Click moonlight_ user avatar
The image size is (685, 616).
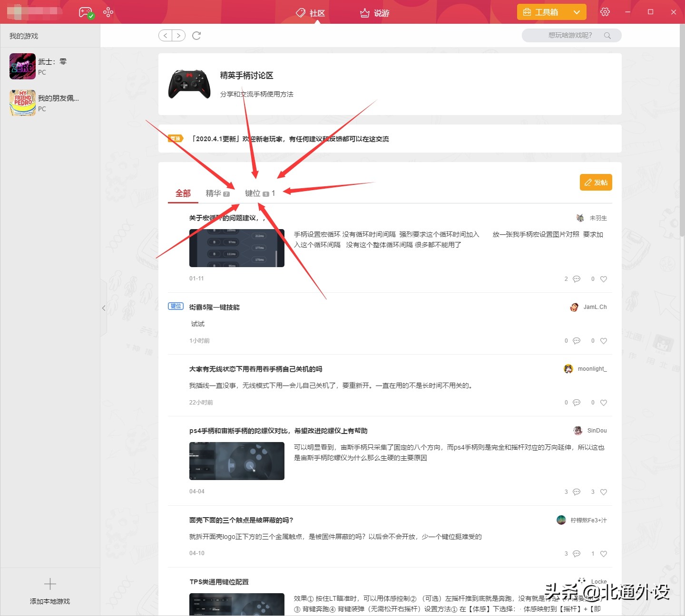point(568,369)
